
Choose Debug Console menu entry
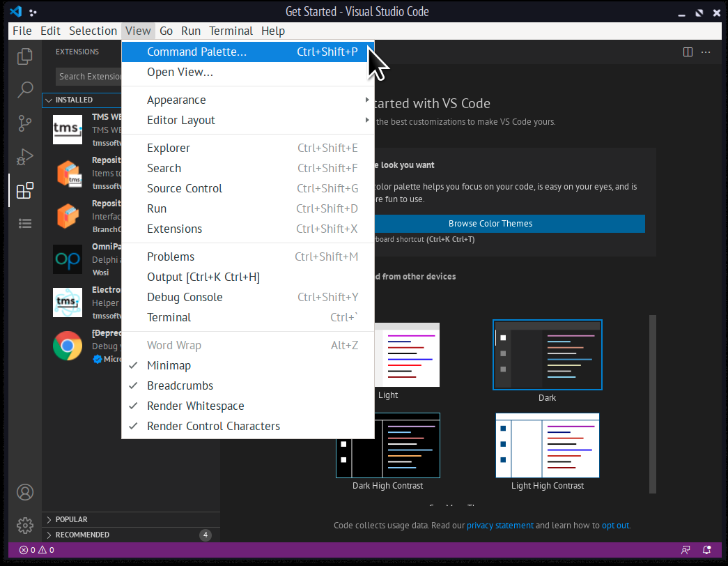tap(248, 297)
